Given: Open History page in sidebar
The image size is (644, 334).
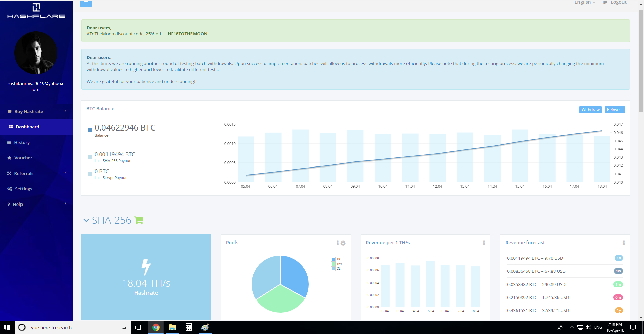Looking at the screenshot, I should pos(36,142).
